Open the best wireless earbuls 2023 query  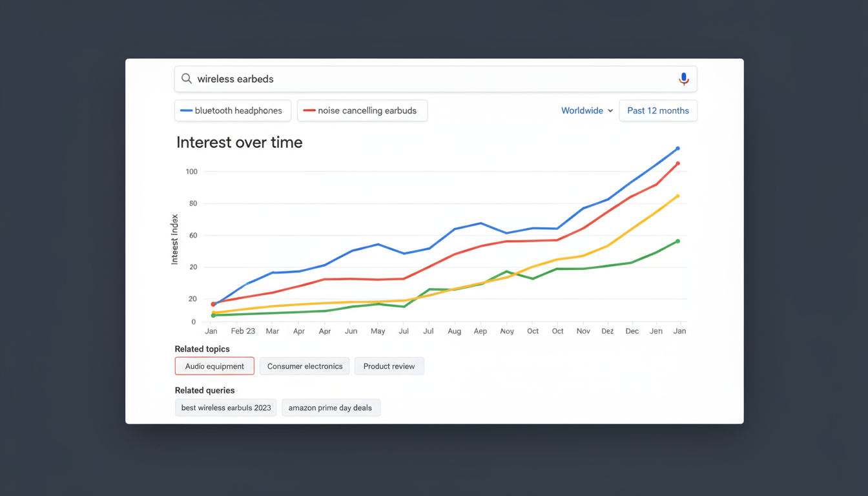coord(226,408)
